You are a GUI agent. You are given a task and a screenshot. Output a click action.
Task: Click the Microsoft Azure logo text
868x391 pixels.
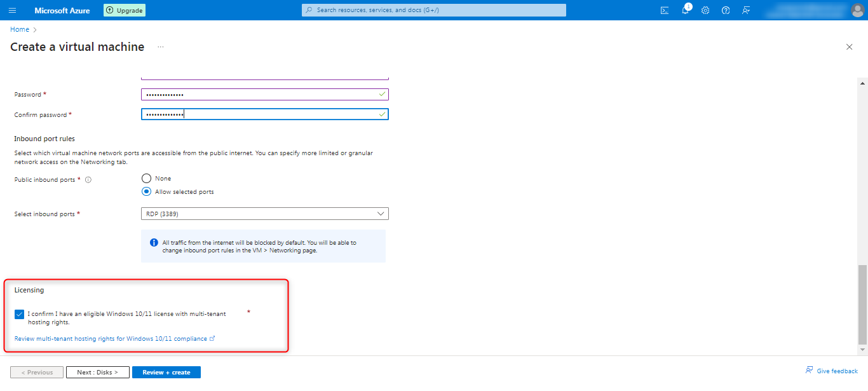pos(62,10)
